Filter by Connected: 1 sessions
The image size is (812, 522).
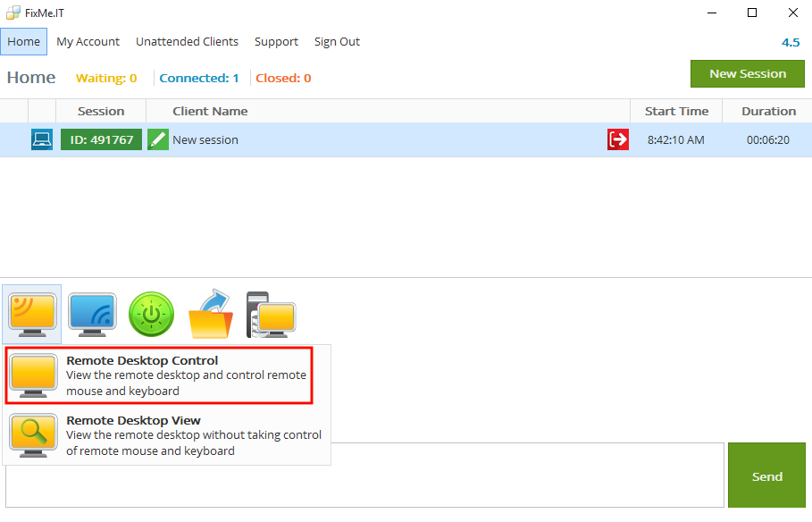click(199, 79)
